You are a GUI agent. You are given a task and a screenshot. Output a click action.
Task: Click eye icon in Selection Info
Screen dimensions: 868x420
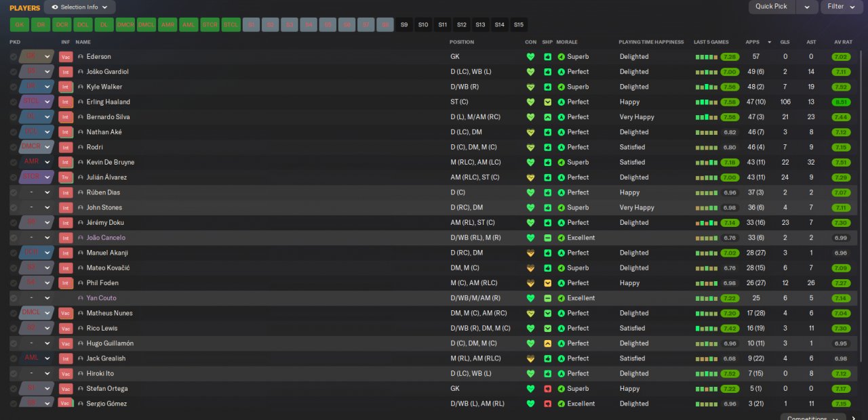[x=54, y=7]
